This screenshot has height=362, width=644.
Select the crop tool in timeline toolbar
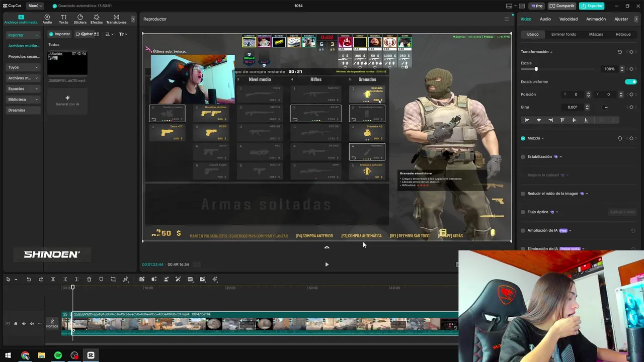click(113, 279)
